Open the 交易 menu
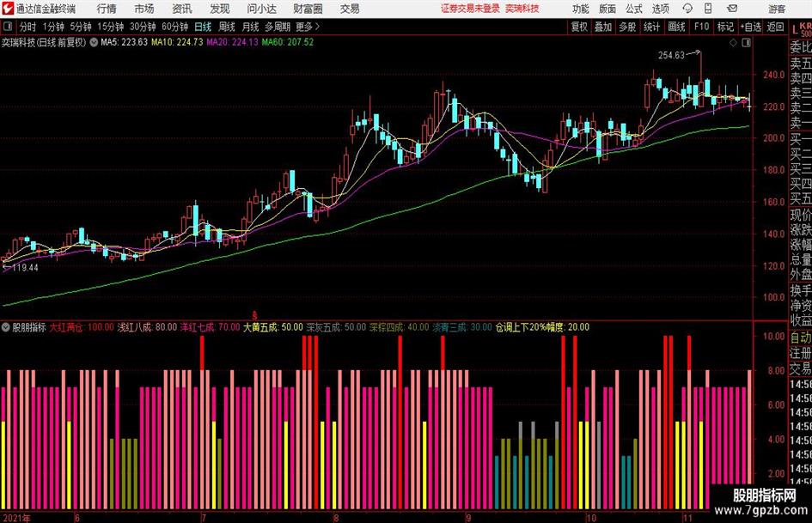Screen dimensions: 812x523 (350, 9)
